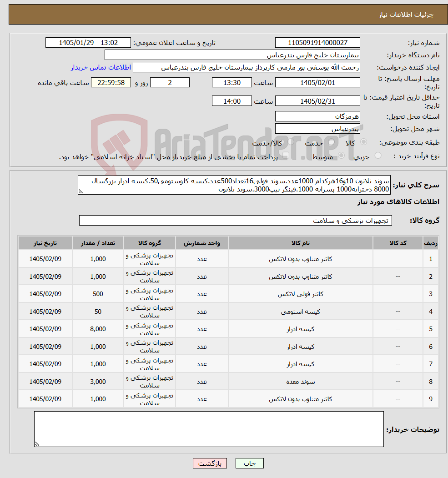
Task: Click the تعداد / مقدار column header
Action: (x=98, y=243)
